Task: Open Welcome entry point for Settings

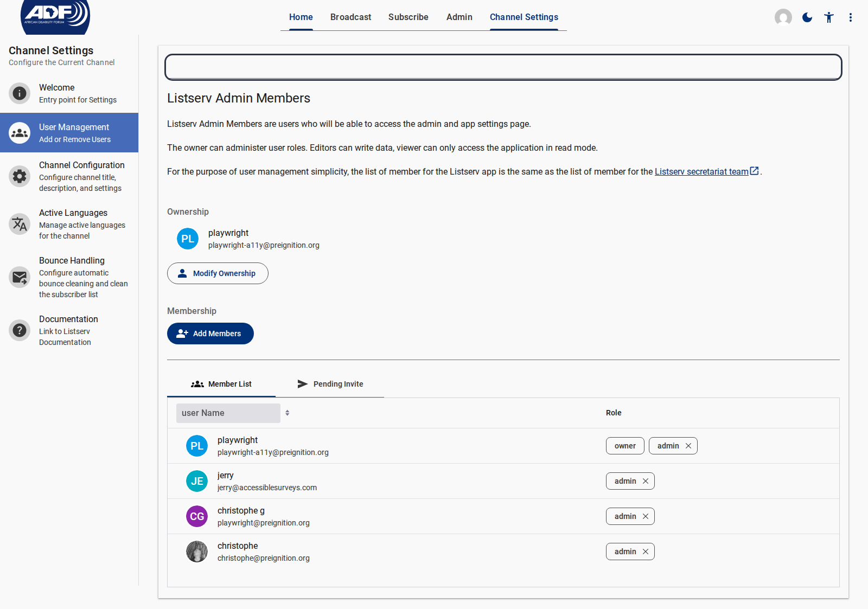Action: pyautogui.click(x=69, y=93)
